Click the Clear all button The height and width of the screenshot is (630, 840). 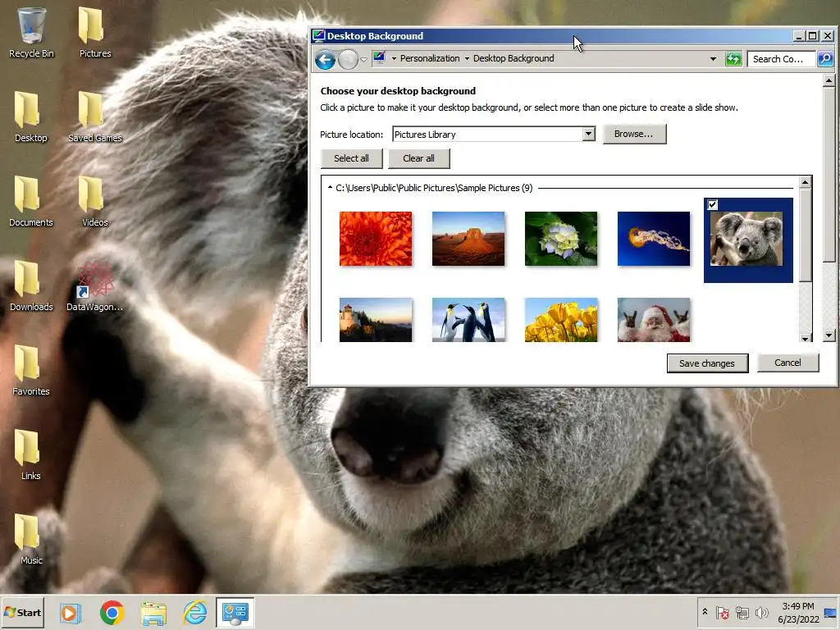(419, 158)
